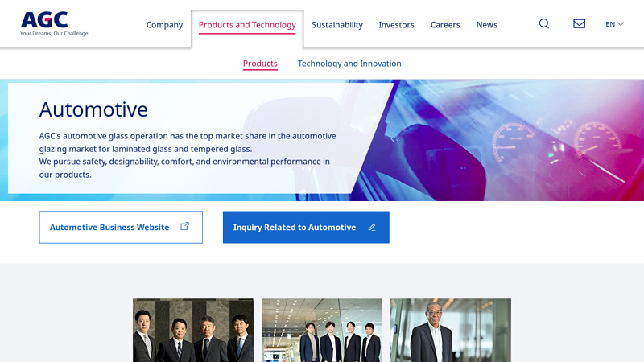Open the Company menu

coord(164,25)
